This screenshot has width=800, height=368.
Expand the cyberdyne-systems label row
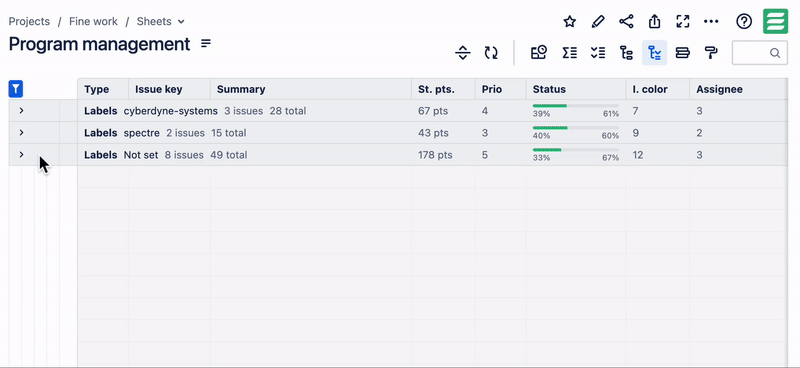point(21,110)
